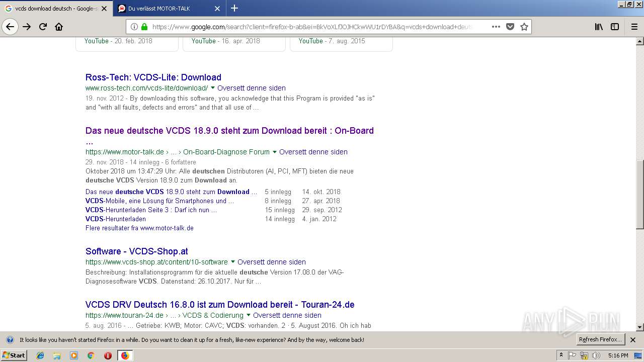The image size is (644, 362).
Task: Go forward one page
Action: [27, 27]
